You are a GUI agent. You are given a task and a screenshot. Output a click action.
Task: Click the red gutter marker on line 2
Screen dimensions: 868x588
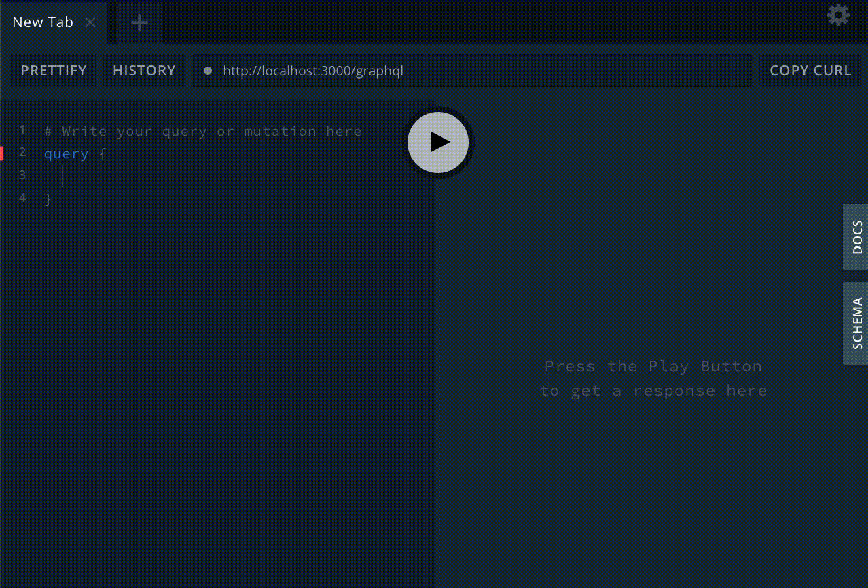[x=2, y=153]
